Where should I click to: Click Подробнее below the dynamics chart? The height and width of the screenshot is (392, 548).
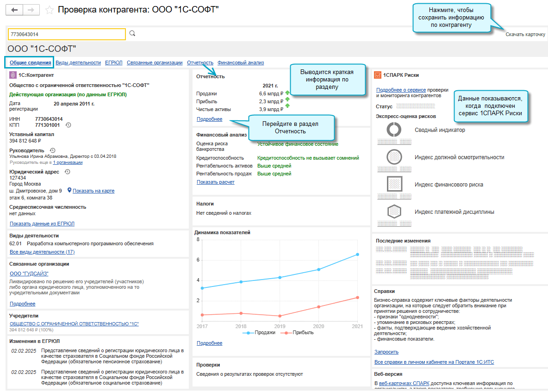point(209,343)
